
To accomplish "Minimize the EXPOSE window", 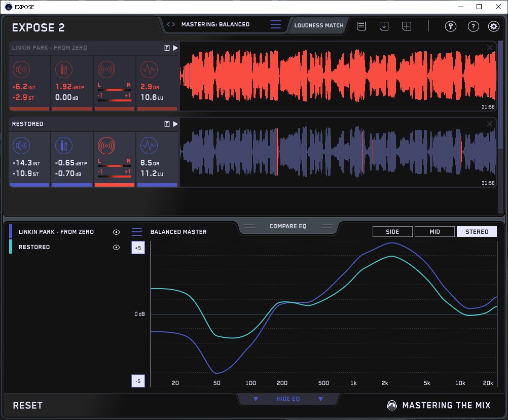I will (461, 7).
